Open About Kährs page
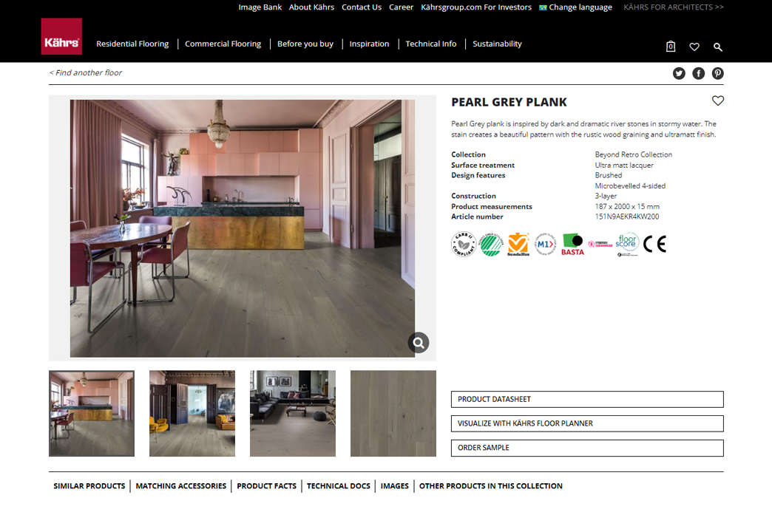 point(311,7)
